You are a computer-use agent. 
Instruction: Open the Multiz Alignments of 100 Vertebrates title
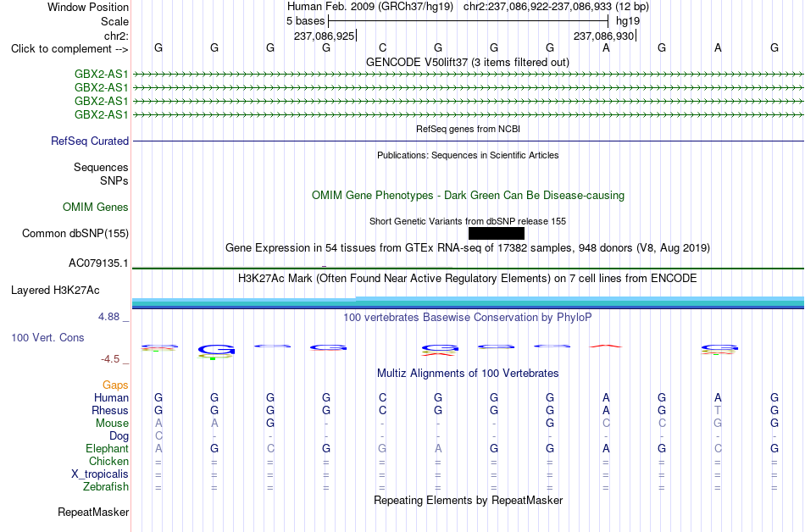click(468, 374)
